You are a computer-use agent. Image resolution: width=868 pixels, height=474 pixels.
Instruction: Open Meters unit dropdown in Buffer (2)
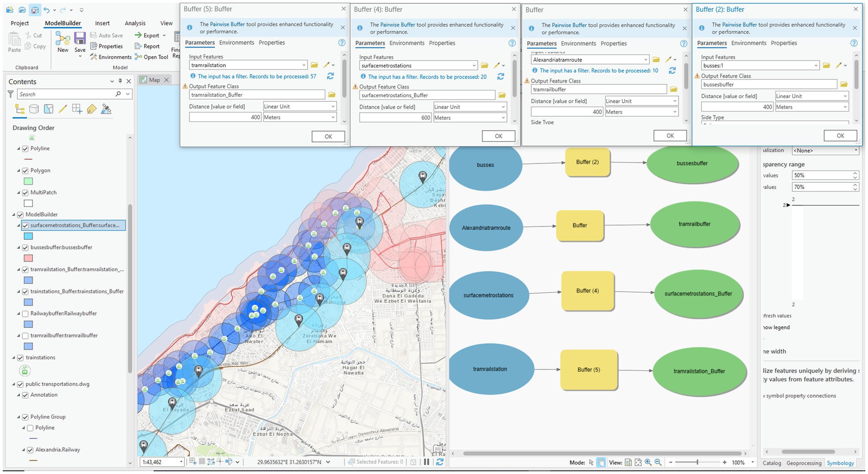[845, 107]
